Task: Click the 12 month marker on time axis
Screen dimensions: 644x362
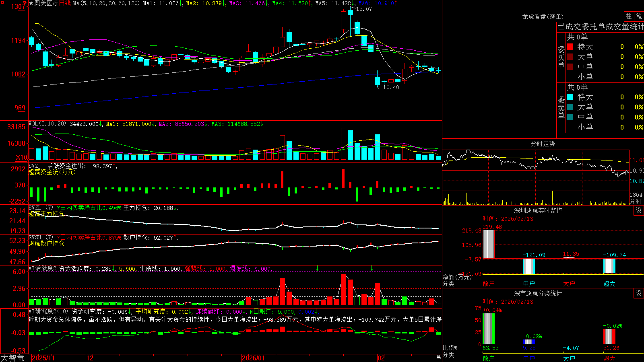Action: (90, 358)
